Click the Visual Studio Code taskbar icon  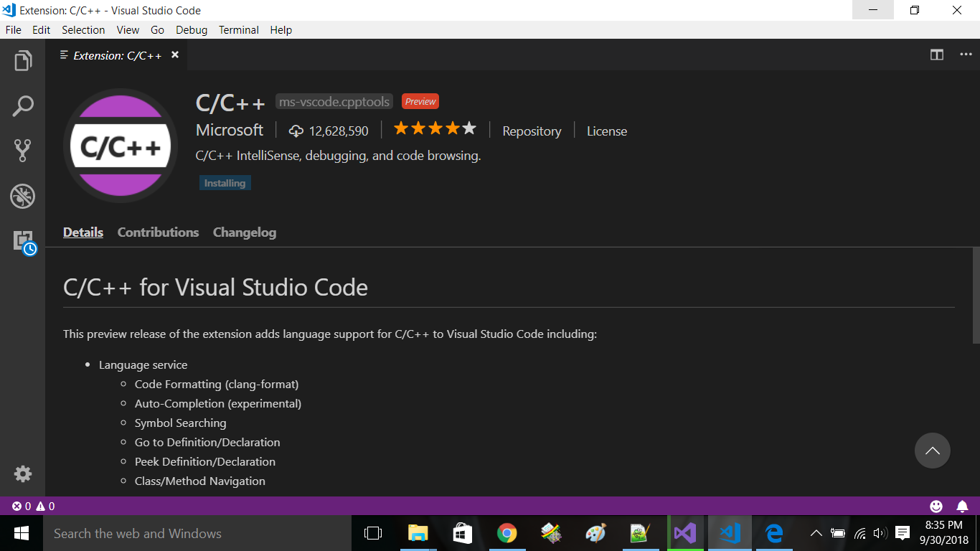click(x=730, y=533)
